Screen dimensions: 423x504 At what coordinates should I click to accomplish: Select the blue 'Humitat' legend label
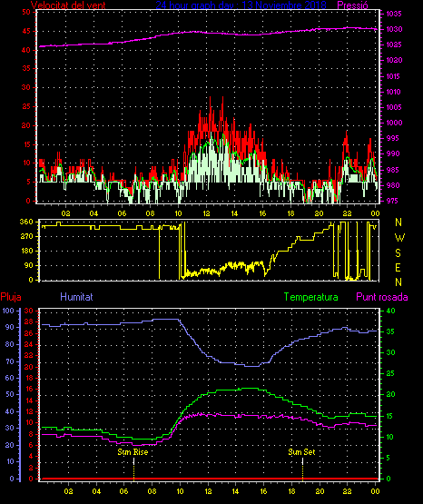point(76,297)
